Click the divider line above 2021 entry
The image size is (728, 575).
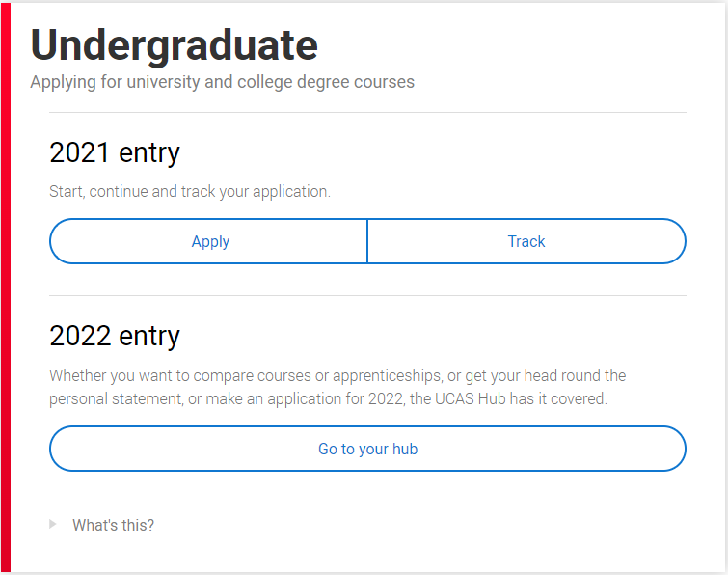point(367,113)
